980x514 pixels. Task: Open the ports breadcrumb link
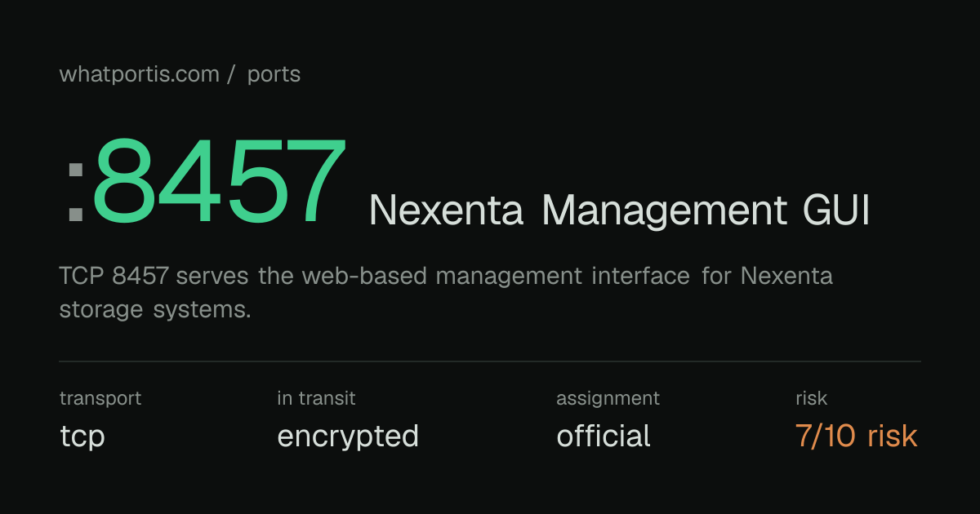(274, 74)
